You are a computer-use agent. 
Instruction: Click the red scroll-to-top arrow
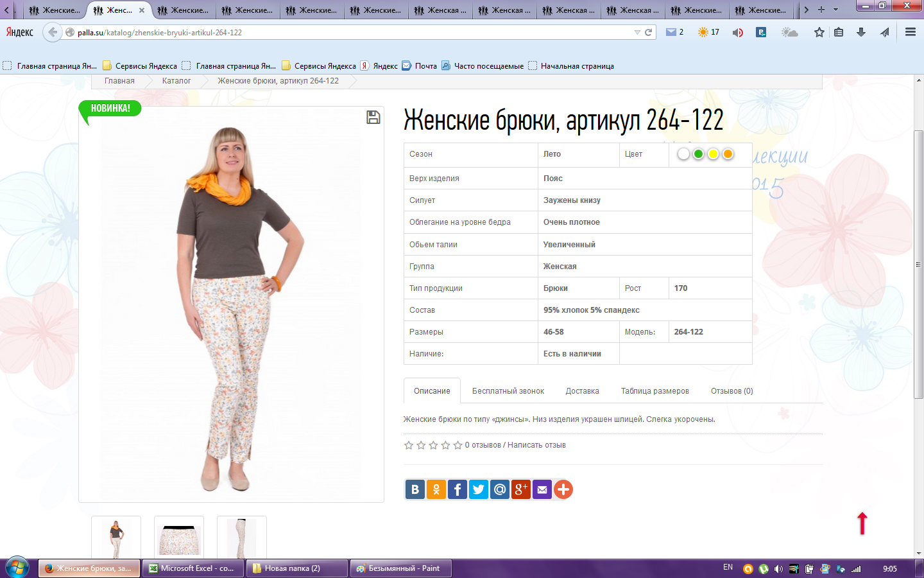[862, 523]
